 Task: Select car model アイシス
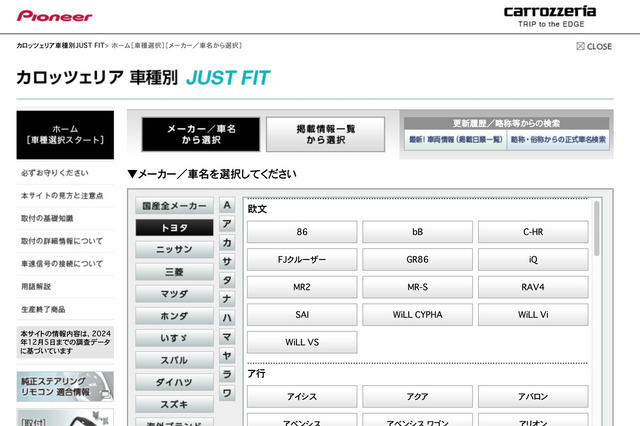302,397
